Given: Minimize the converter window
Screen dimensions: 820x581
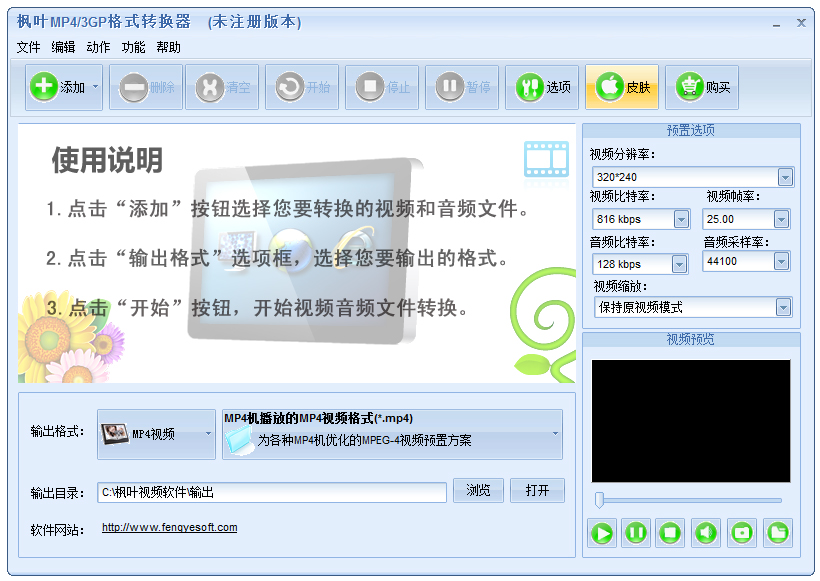Looking at the screenshot, I should pyautogui.click(x=777, y=24).
